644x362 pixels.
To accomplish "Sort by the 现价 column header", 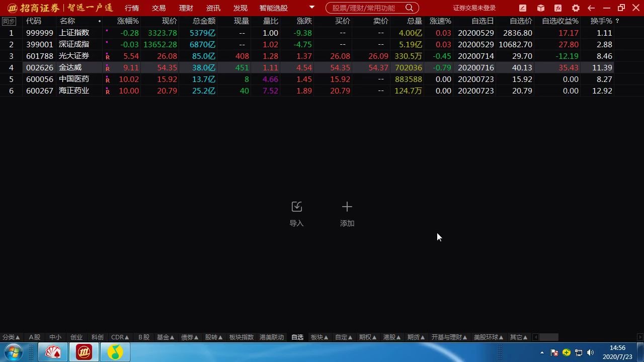I will click(170, 21).
